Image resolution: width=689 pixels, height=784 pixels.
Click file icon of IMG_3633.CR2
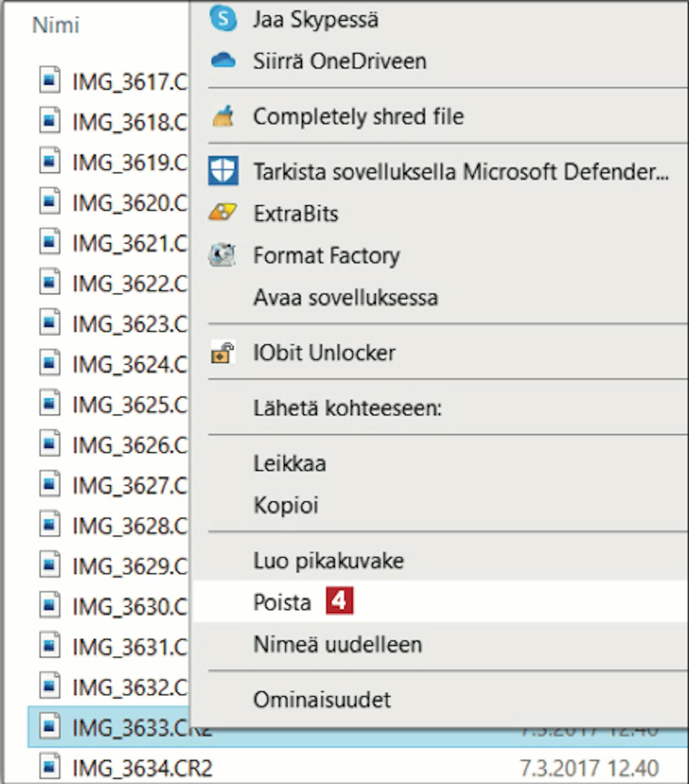(x=50, y=727)
